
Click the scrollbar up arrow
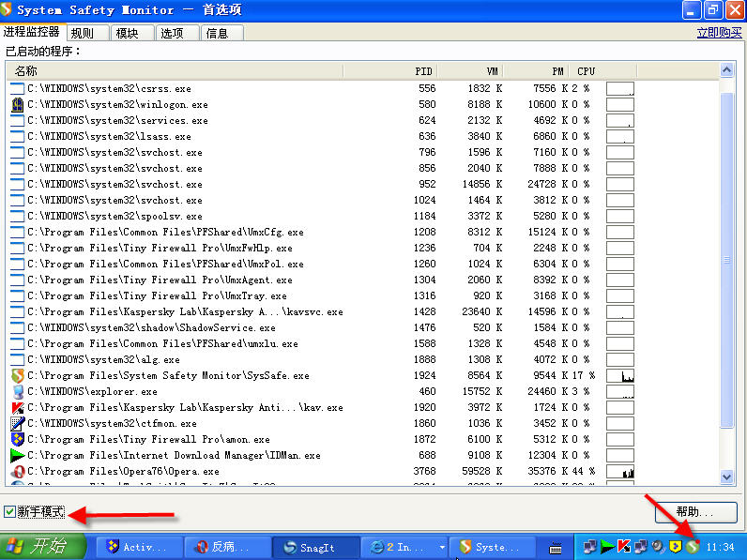click(x=726, y=70)
